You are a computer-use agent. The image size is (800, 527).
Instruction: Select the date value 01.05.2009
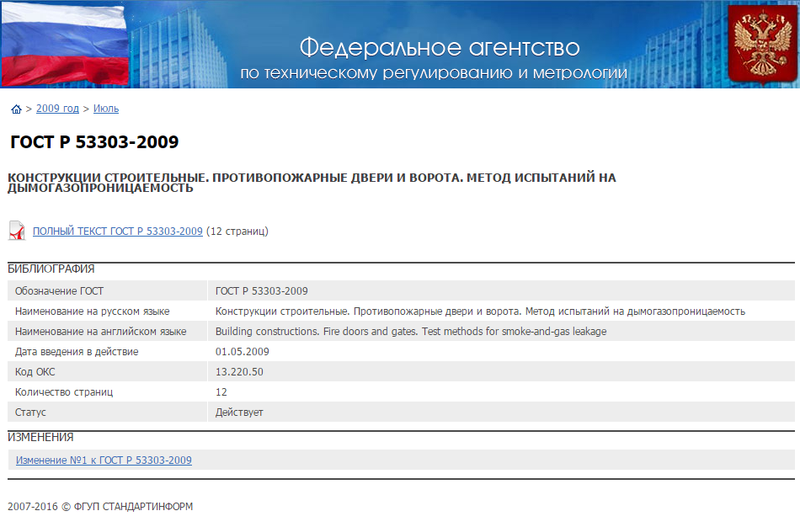pyautogui.click(x=242, y=352)
